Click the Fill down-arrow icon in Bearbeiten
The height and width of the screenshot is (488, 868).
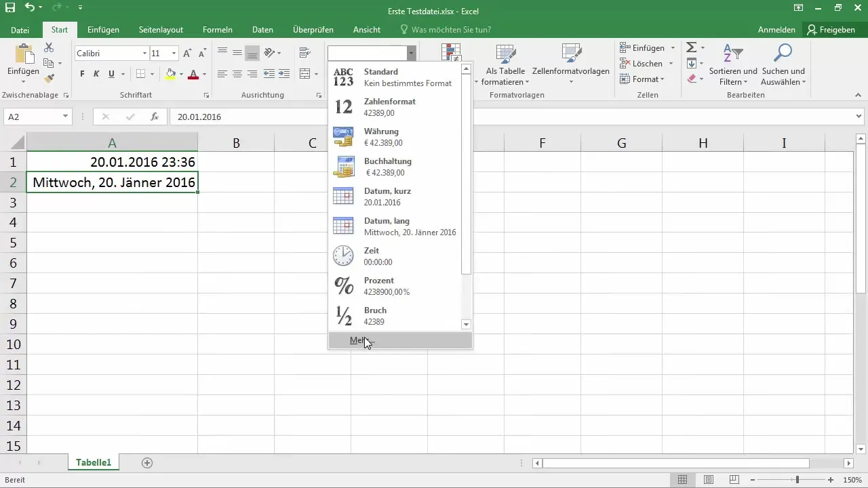[x=691, y=63]
